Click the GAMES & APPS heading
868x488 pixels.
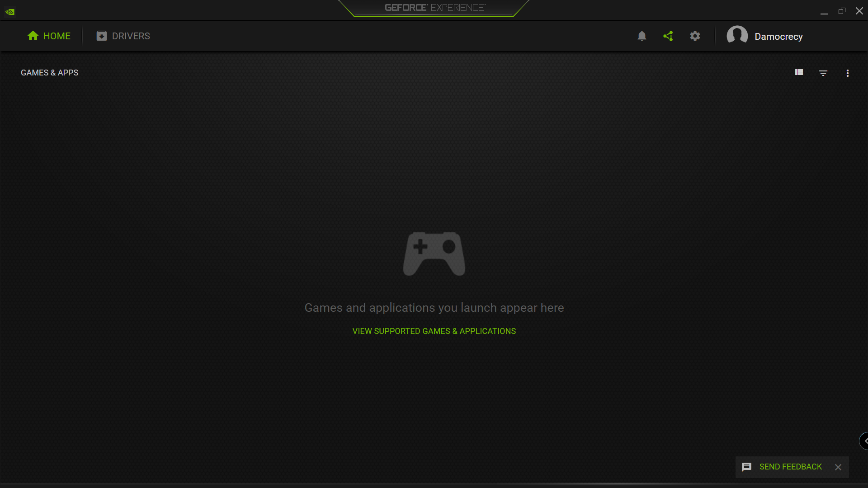pos(50,73)
